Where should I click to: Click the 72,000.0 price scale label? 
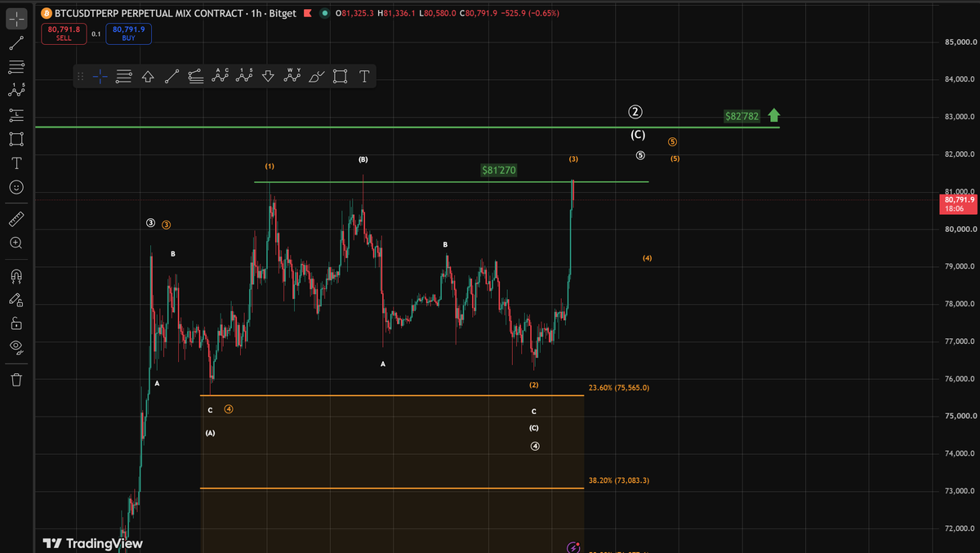pos(960,528)
